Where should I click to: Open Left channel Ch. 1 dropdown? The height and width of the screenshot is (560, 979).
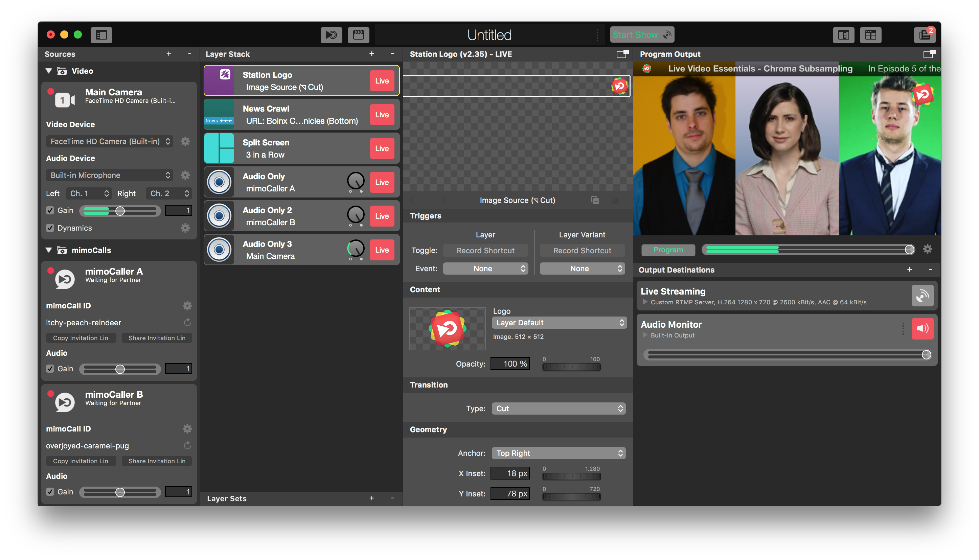(x=89, y=193)
